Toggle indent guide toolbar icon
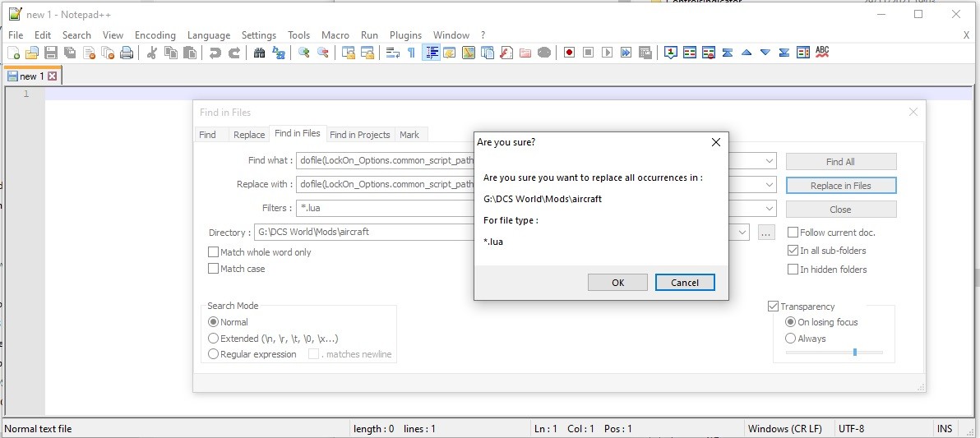Image resolution: width=980 pixels, height=438 pixels. pyautogui.click(x=431, y=53)
